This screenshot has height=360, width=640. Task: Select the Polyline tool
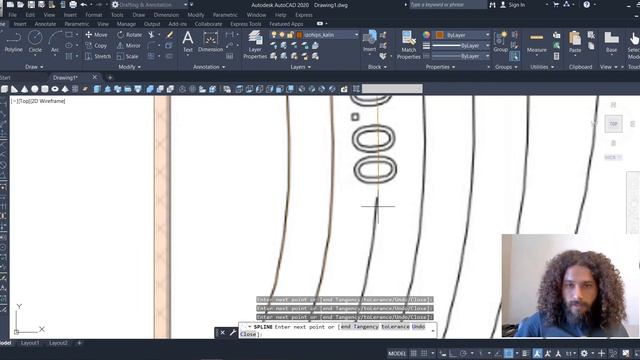[x=13, y=41]
